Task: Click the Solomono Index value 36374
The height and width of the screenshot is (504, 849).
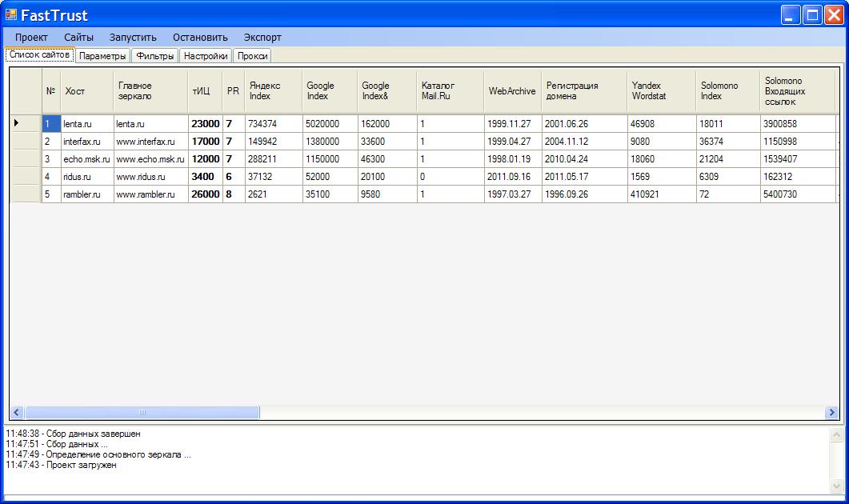Action: [727, 142]
